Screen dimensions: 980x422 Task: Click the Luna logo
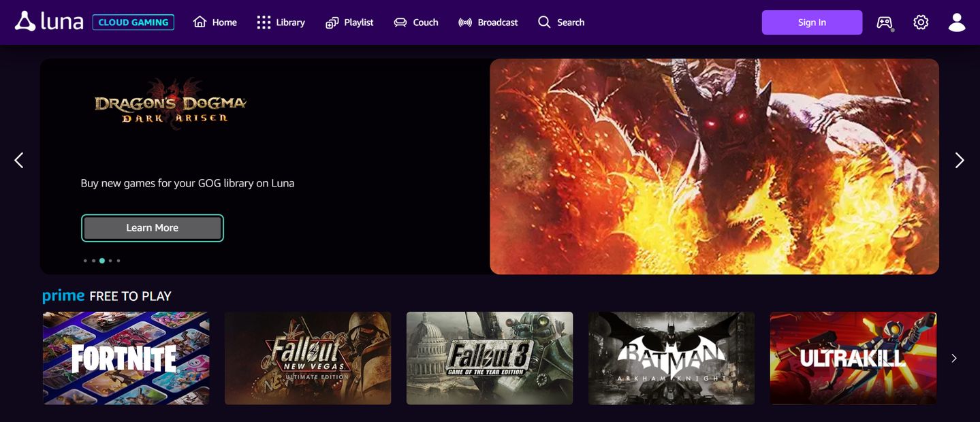click(x=49, y=22)
